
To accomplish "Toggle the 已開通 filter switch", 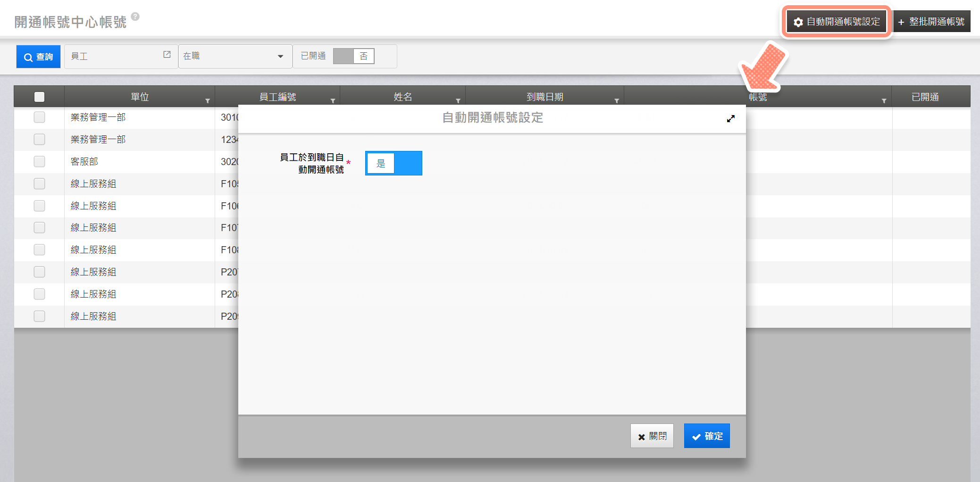I will 353,56.
